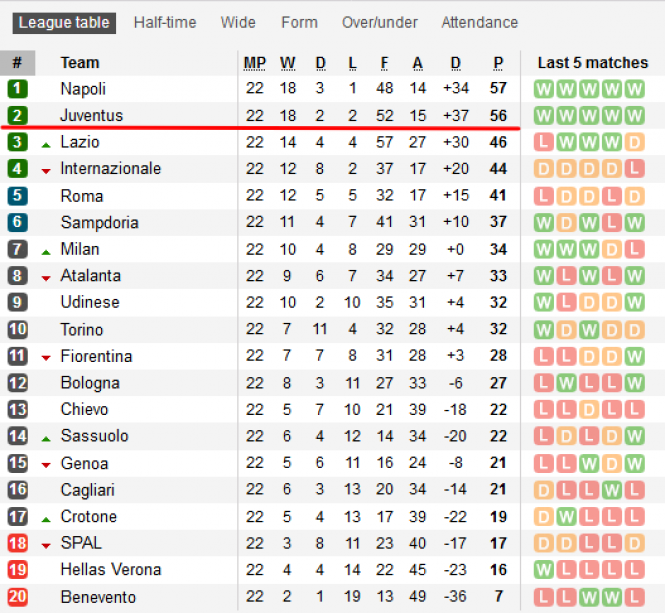The height and width of the screenshot is (613, 665).
Task: Open the Half-time tab
Action: pos(165,22)
